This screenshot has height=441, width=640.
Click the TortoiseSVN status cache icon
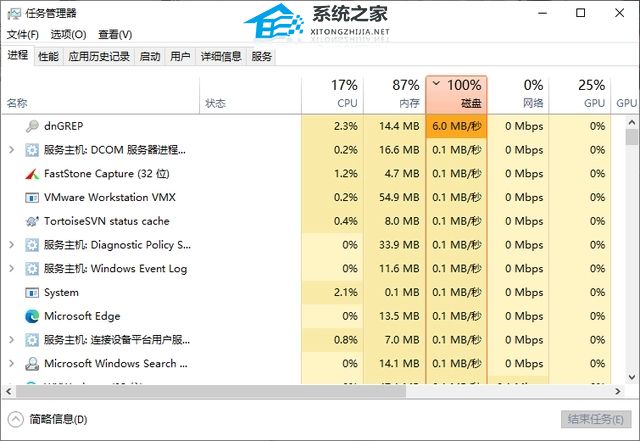click(32, 221)
